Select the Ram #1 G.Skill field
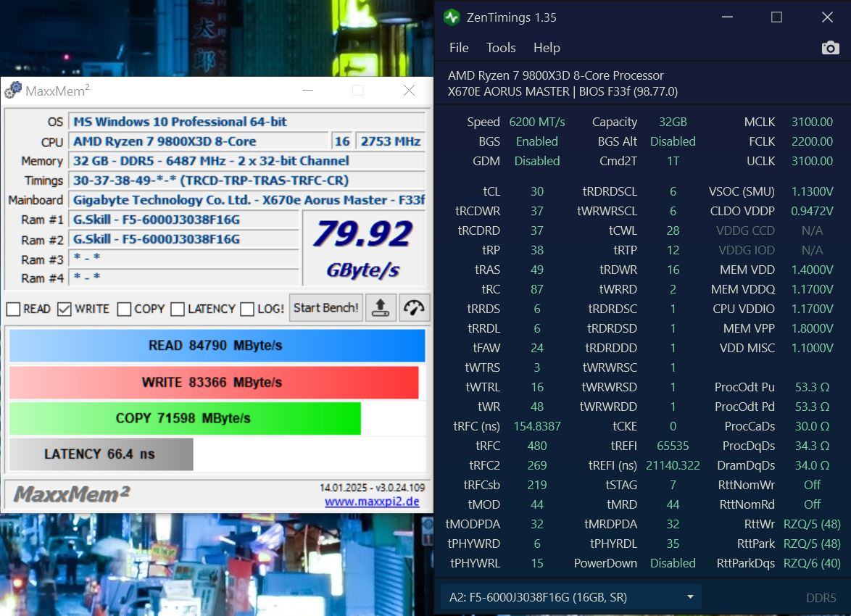 [x=184, y=220]
